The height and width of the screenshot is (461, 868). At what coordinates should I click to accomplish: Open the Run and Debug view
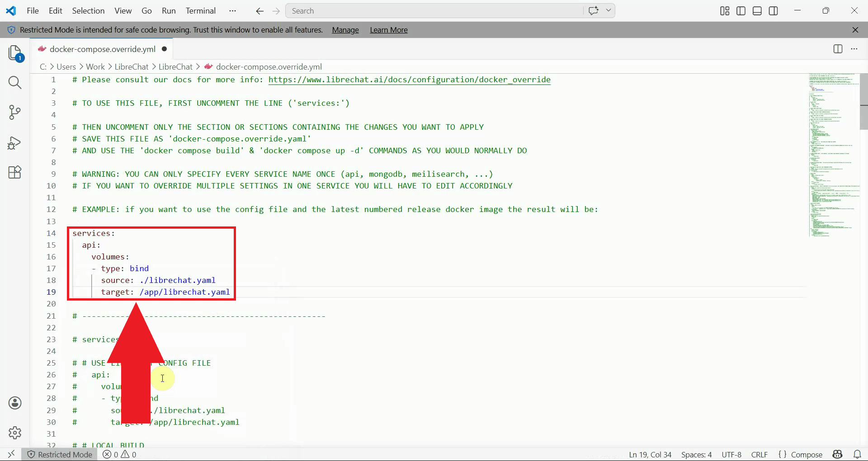tap(15, 143)
